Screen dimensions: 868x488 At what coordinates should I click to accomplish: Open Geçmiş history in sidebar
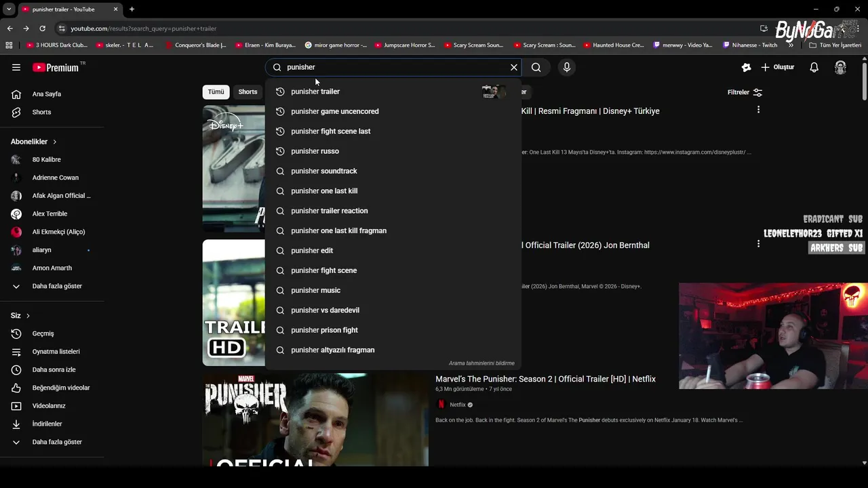[x=52, y=333]
